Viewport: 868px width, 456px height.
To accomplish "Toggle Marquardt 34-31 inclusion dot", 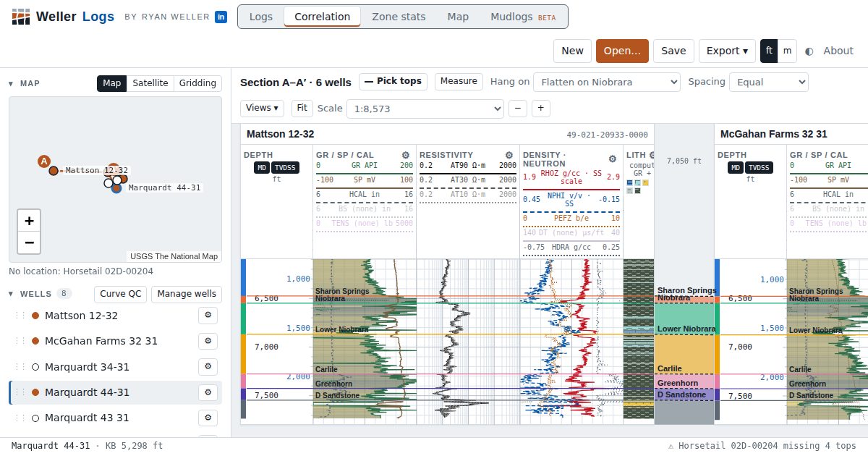I will tap(35, 367).
